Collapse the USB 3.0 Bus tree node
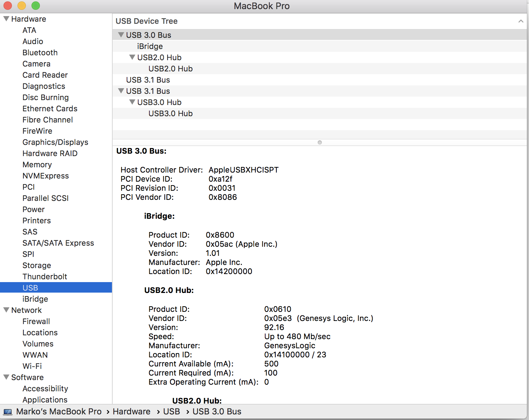The height and width of the screenshot is (420, 529). (121, 35)
